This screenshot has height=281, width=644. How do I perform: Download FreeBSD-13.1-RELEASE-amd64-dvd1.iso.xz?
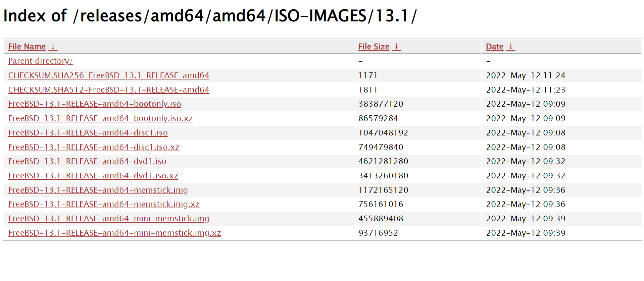pos(93,176)
